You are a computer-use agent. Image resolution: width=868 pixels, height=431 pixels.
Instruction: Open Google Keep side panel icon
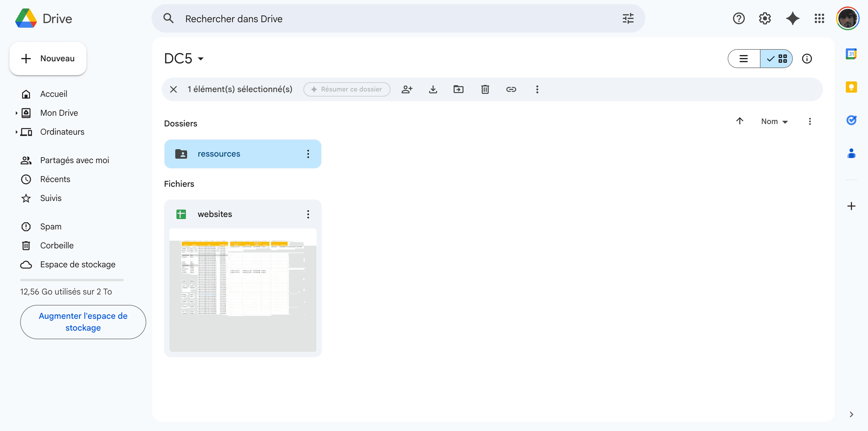851,87
